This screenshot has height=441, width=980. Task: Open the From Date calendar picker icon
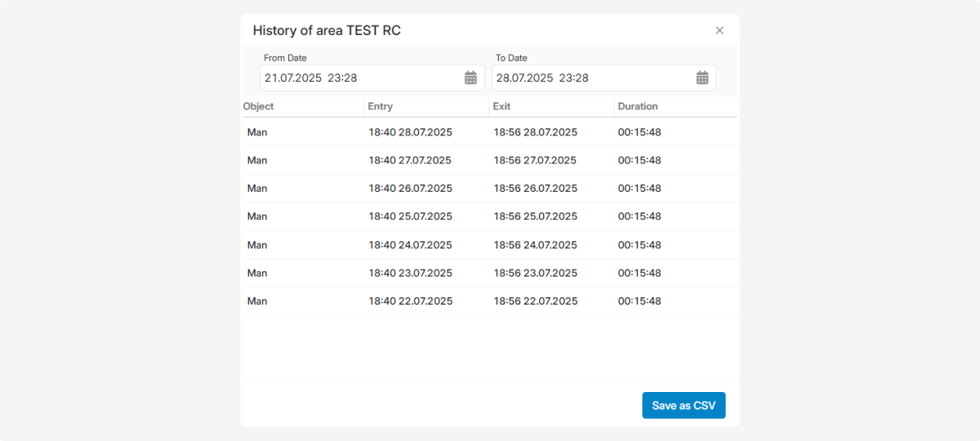(x=470, y=78)
